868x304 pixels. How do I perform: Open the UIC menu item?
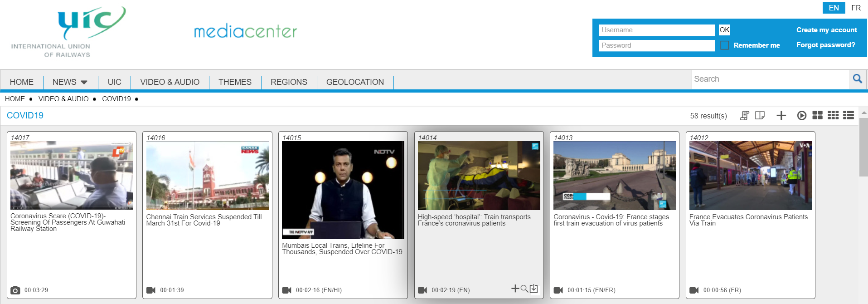point(115,82)
